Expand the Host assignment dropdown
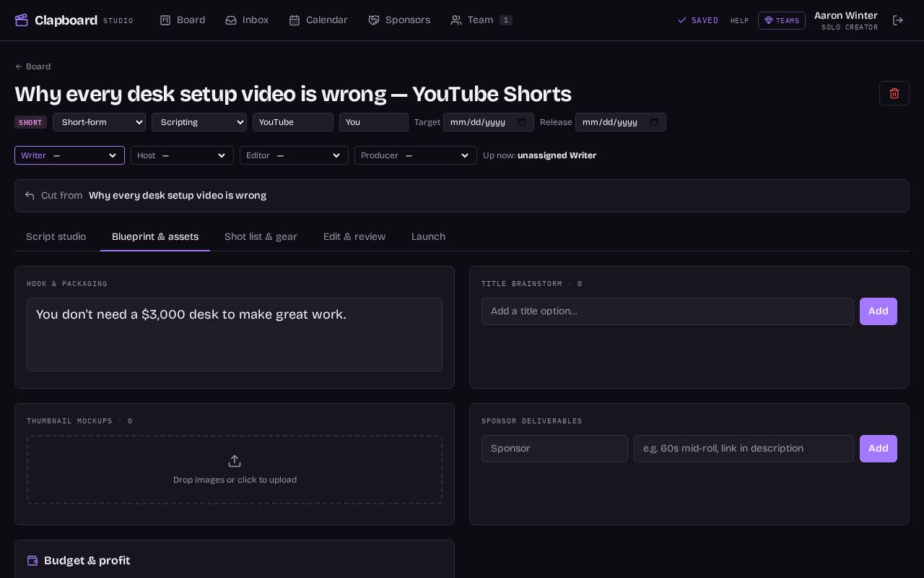This screenshot has width=924, height=578. [182, 155]
